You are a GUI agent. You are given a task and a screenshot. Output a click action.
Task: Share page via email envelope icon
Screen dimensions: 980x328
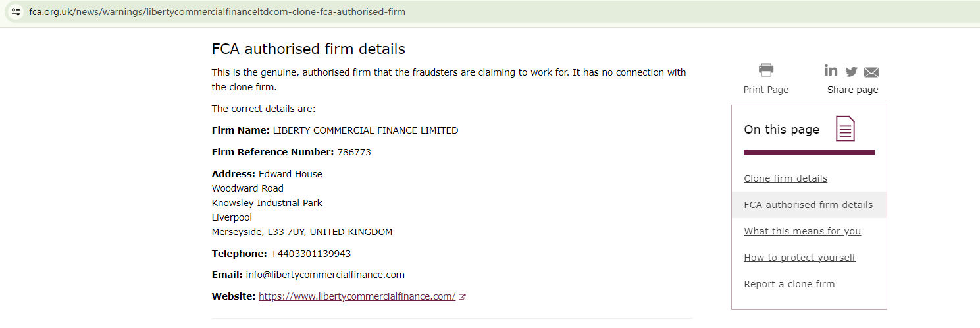point(871,72)
